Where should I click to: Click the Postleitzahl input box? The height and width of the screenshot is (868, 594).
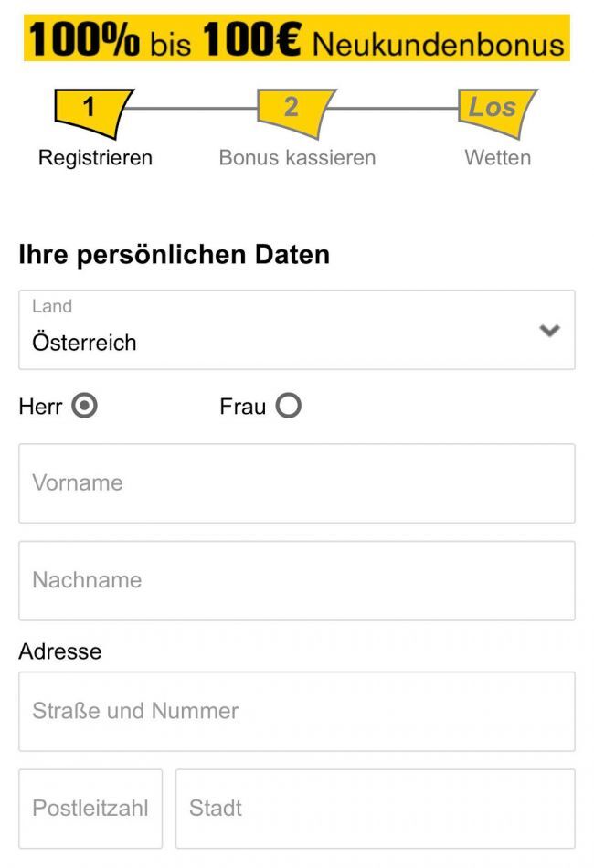point(90,809)
